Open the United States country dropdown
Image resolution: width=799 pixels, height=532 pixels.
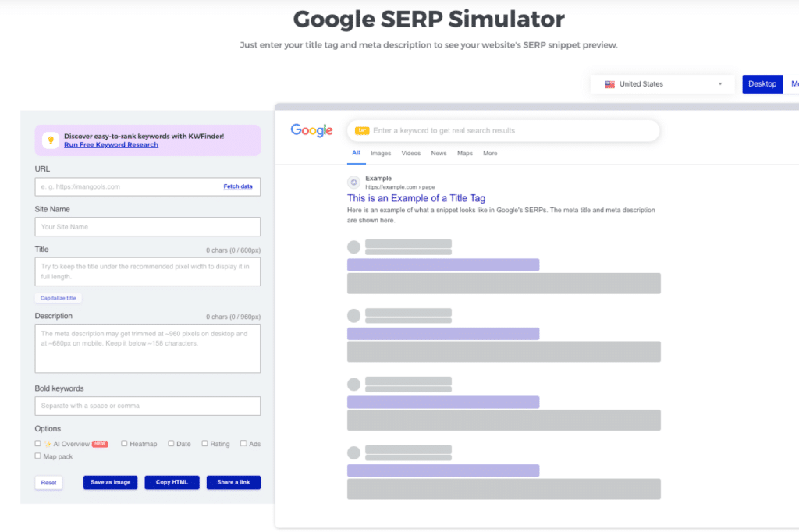click(662, 84)
